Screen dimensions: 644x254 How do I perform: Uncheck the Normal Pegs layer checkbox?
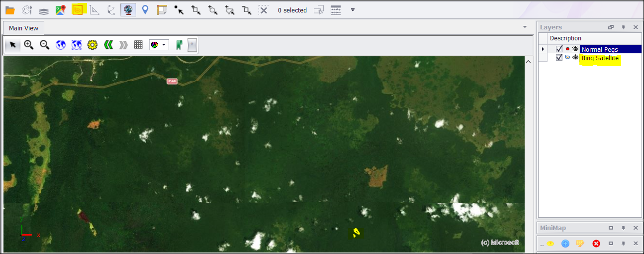pos(559,49)
